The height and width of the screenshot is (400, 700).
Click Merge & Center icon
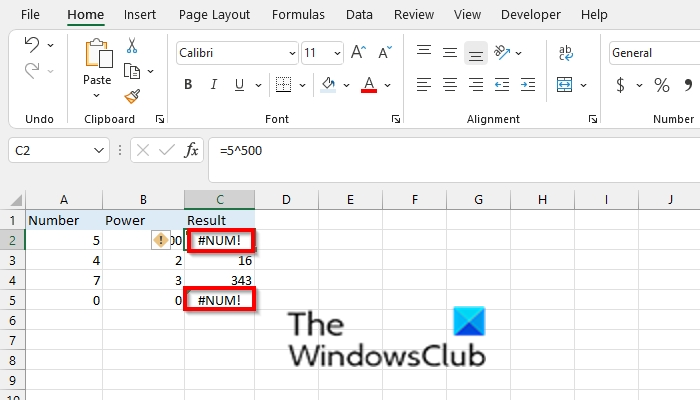[x=565, y=84]
